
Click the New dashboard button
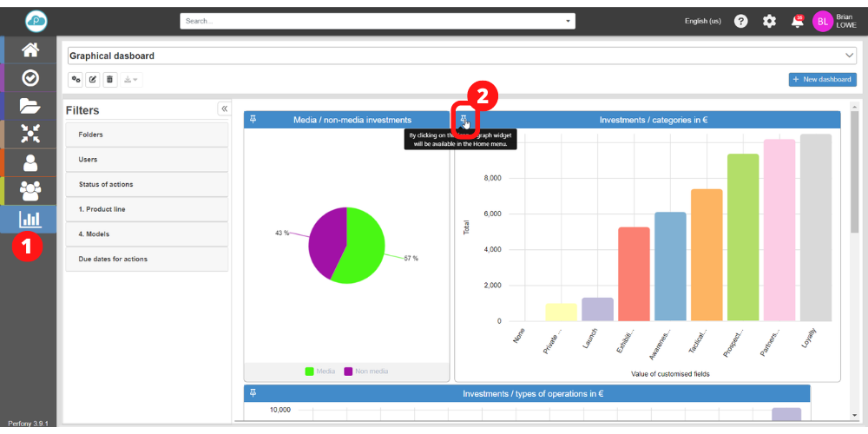point(823,80)
